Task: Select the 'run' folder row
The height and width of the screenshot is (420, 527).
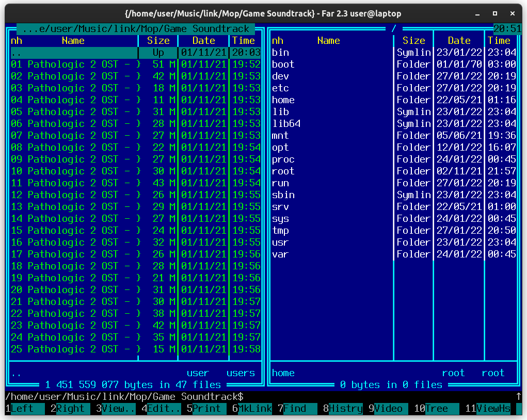Action: click(394, 183)
